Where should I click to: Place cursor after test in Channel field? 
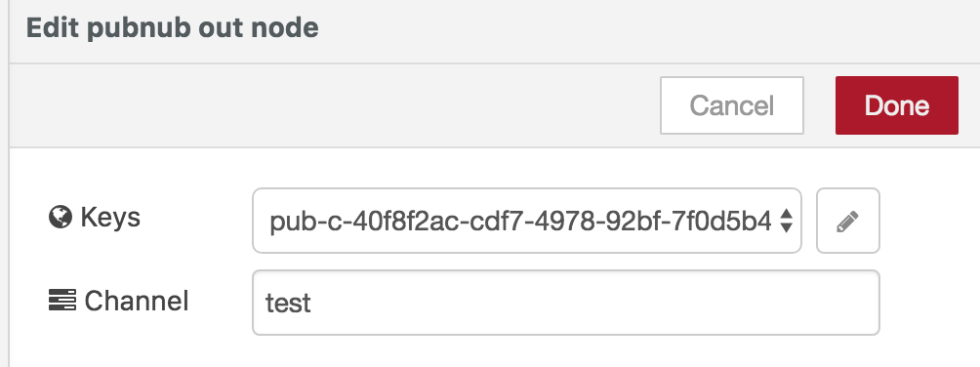313,303
